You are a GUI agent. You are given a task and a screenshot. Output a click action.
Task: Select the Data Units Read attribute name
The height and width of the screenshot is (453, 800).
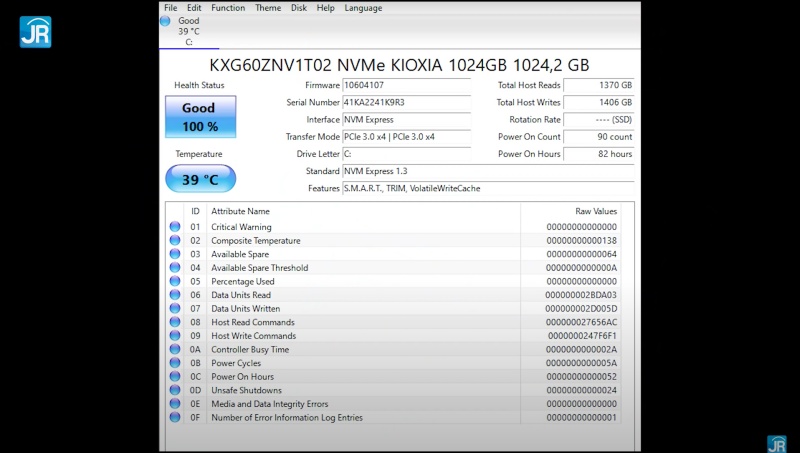[241, 295]
